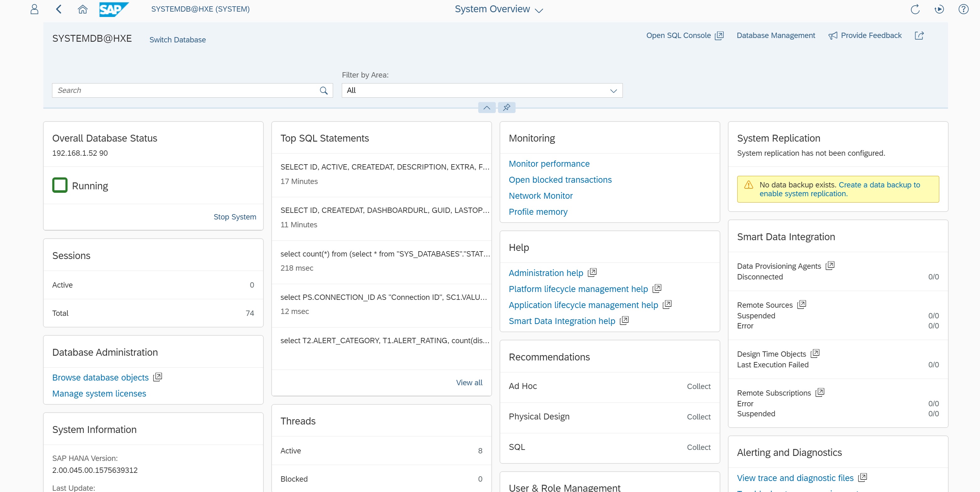980x492 pixels.
Task: Open the Filter by Area dropdown
Action: [482, 91]
